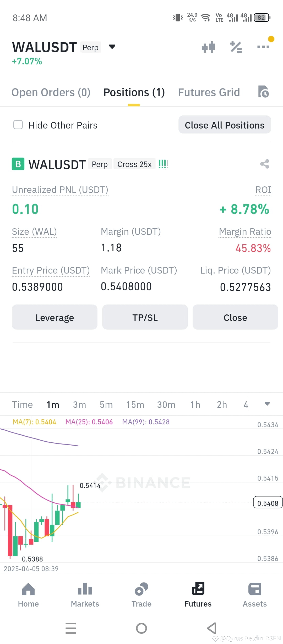Go to the Home tab
Screen dimensions: 283x644
coord(28,595)
